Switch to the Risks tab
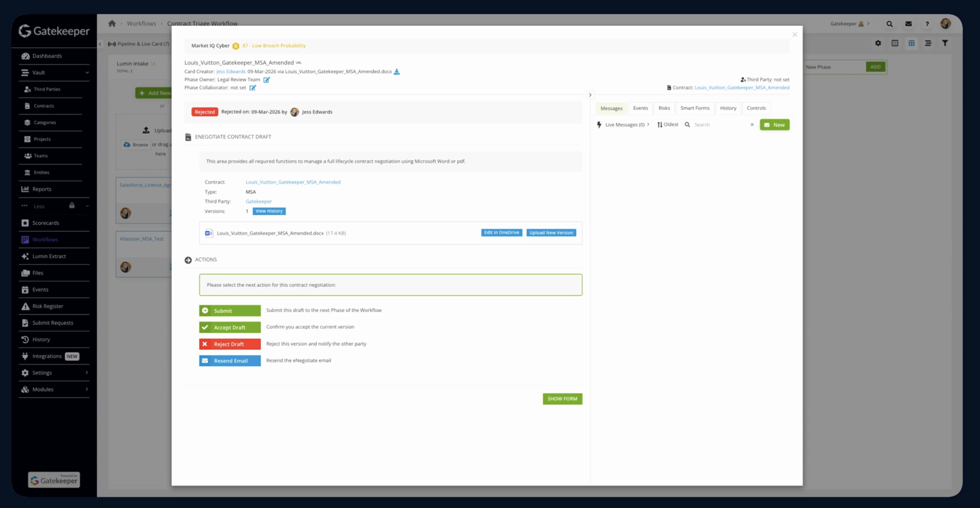 (x=664, y=108)
